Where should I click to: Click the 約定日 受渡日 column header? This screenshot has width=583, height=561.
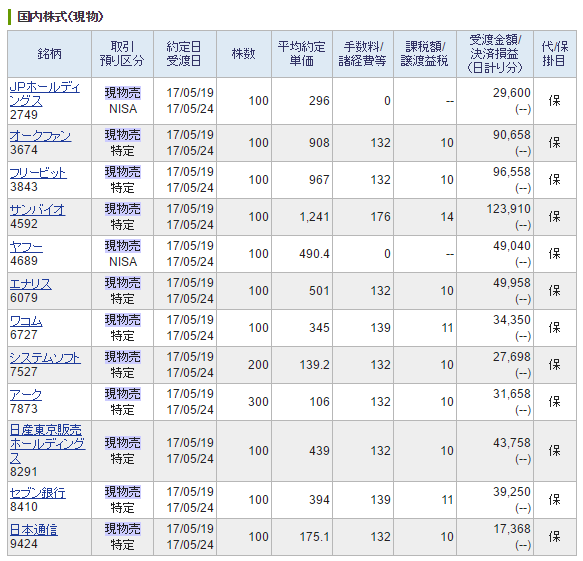(x=184, y=54)
